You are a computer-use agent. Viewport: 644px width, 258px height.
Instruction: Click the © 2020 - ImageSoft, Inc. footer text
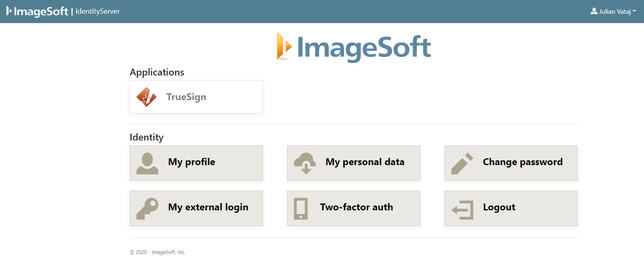157,252
